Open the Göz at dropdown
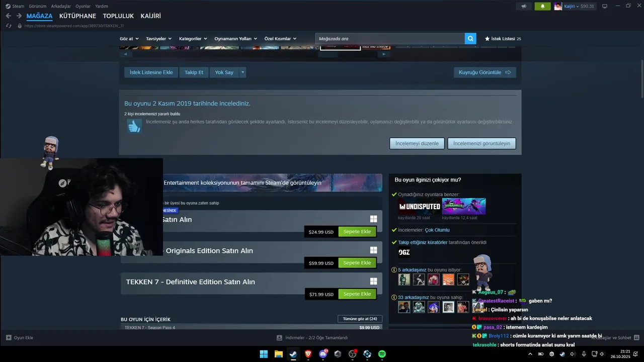The width and height of the screenshot is (644, 362). click(129, 39)
